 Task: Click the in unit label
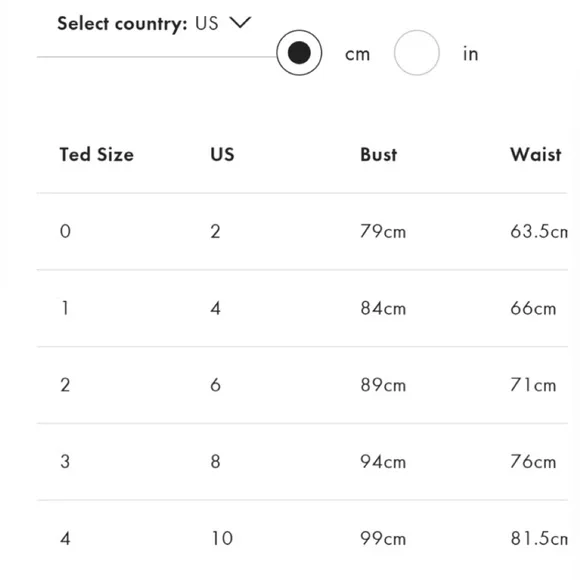click(x=471, y=54)
